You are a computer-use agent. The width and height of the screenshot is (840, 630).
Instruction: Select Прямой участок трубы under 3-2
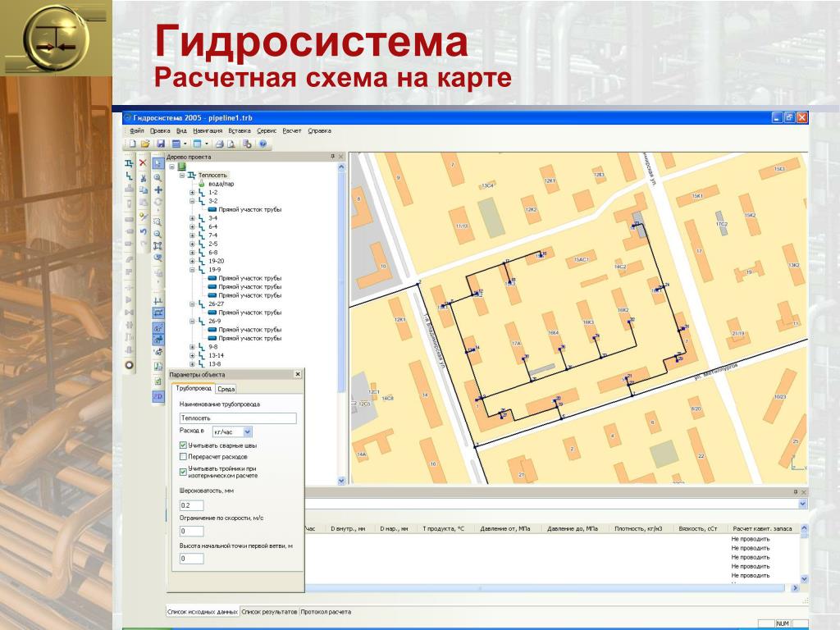click(249, 209)
